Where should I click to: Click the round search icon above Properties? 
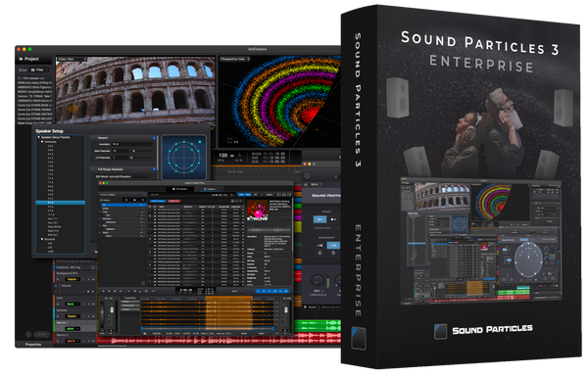click(x=28, y=334)
